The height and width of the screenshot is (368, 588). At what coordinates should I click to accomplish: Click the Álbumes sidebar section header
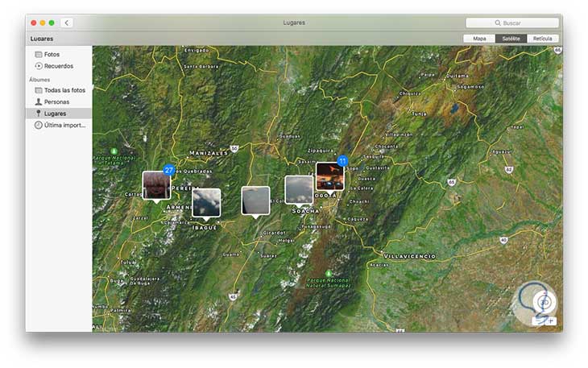click(39, 80)
